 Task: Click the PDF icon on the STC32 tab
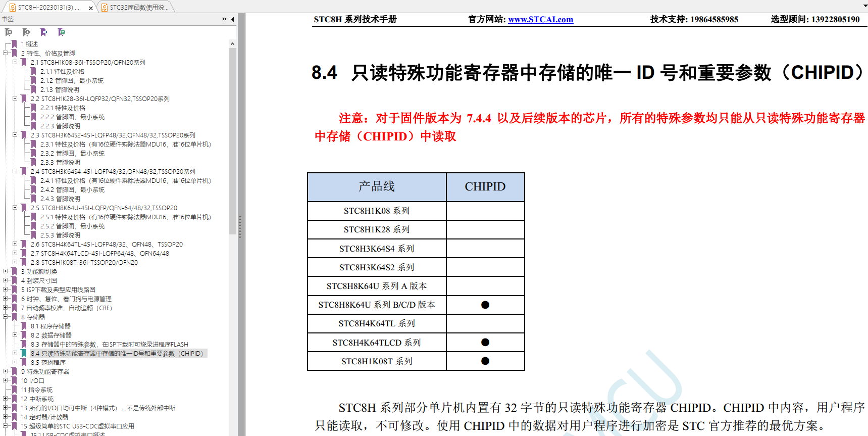(105, 8)
